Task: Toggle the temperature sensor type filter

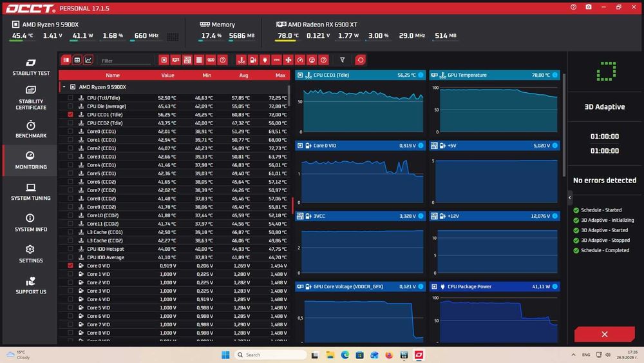Action: pyautogui.click(x=241, y=60)
